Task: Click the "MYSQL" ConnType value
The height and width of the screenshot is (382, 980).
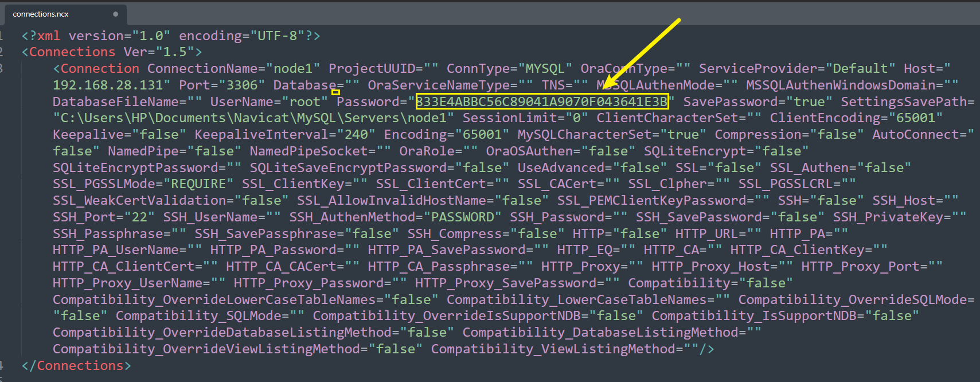Action: (x=545, y=68)
